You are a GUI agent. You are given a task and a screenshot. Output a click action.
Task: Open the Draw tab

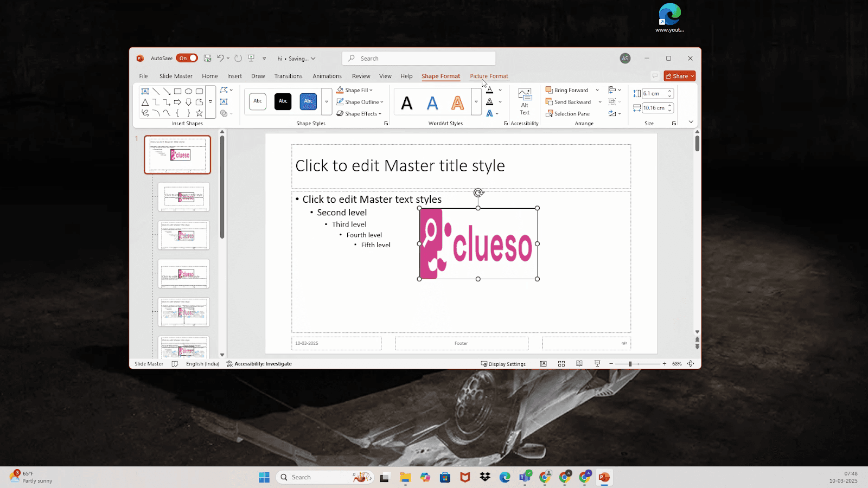pos(258,76)
